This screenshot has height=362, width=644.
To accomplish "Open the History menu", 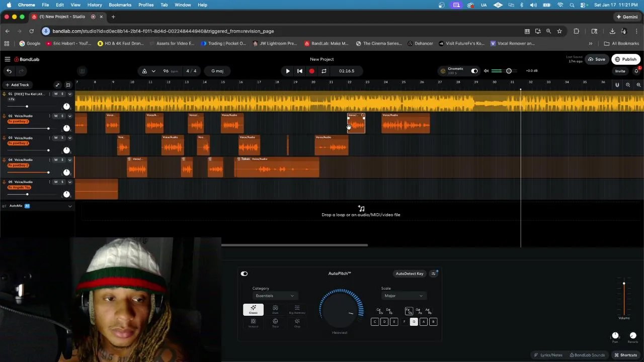I will (95, 5).
